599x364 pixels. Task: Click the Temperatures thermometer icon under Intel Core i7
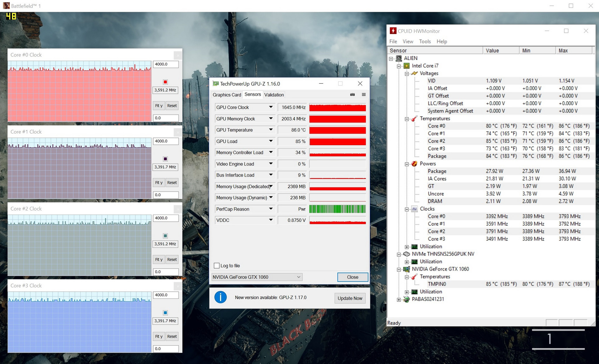[414, 119]
